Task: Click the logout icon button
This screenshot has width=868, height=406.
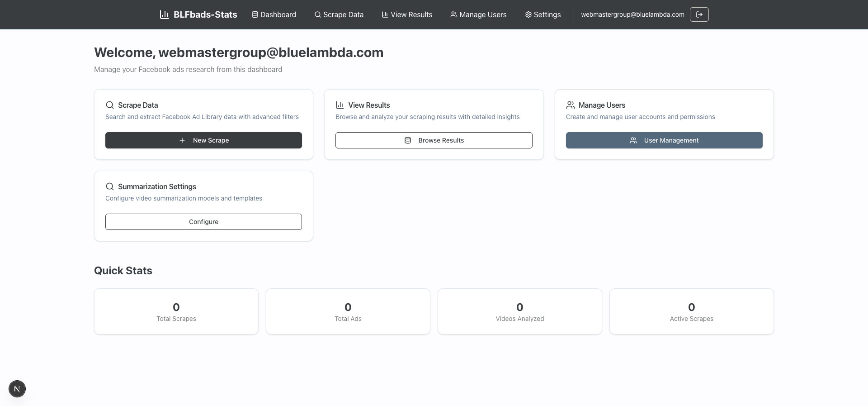Action: click(x=699, y=14)
